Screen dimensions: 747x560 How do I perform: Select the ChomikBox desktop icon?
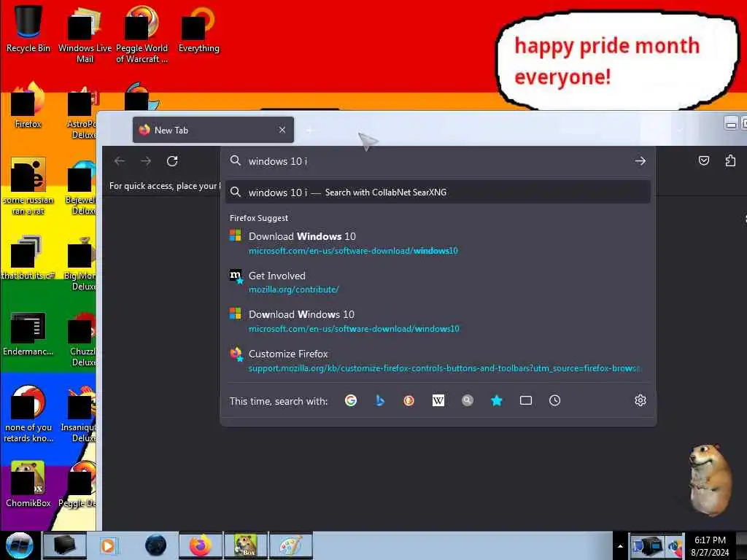click(28, 484)
